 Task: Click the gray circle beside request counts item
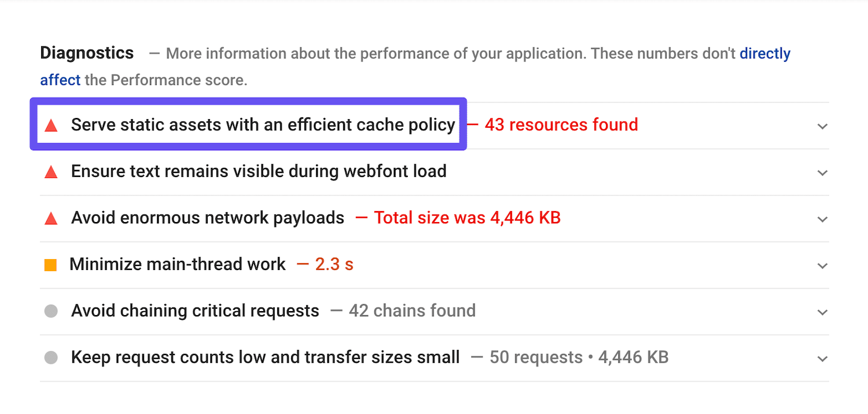tap(51, 357)
